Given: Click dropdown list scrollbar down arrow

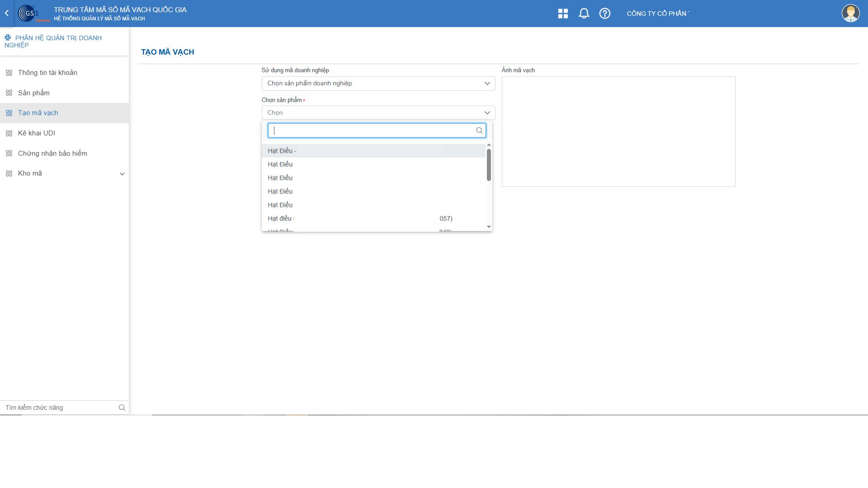Looking at the screenshot, I should pyautogui.click(x=488, y=227).
